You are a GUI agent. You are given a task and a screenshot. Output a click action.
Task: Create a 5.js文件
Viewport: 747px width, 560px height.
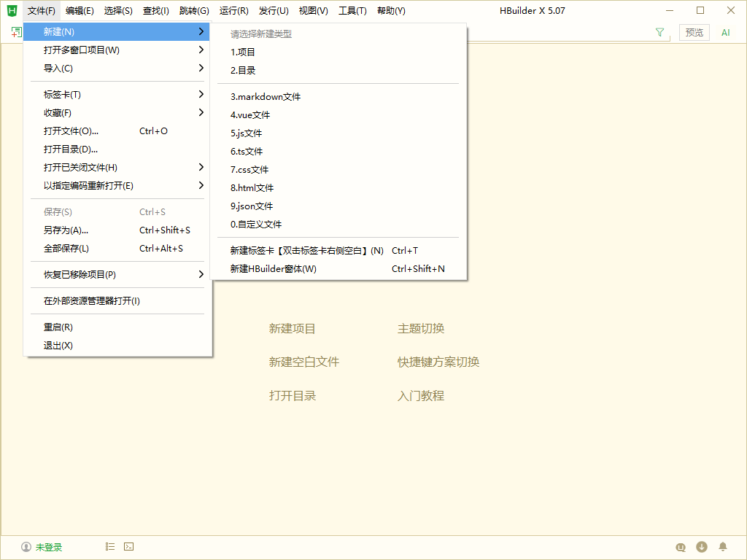click(x=338, y=133)
